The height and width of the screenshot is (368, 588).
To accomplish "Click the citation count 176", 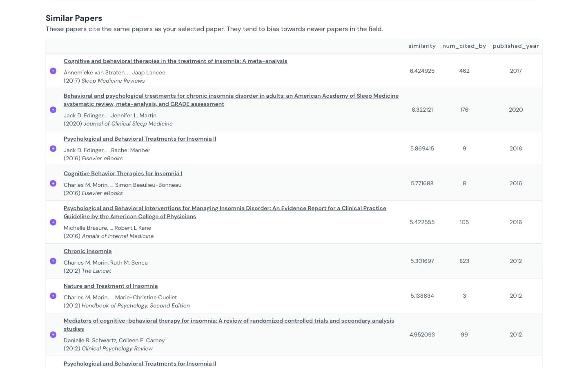I will coord(464,110).
